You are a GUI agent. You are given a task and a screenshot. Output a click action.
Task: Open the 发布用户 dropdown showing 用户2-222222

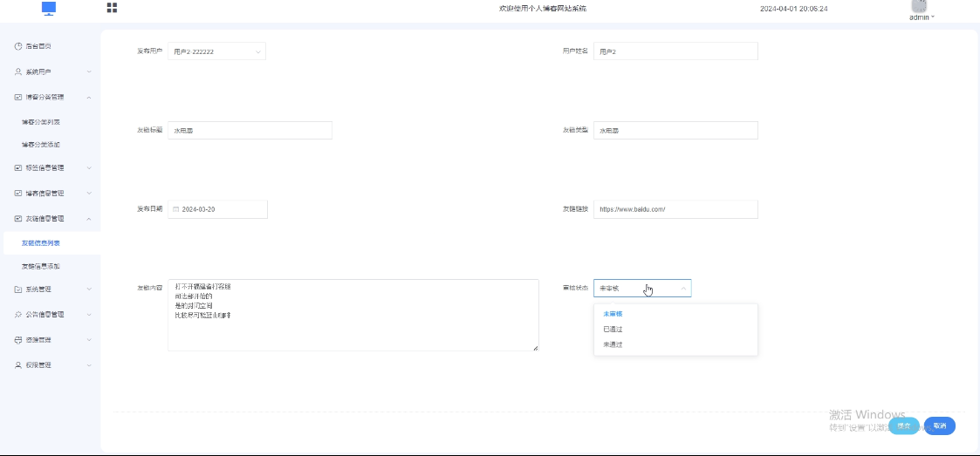[x=217, y=51]
